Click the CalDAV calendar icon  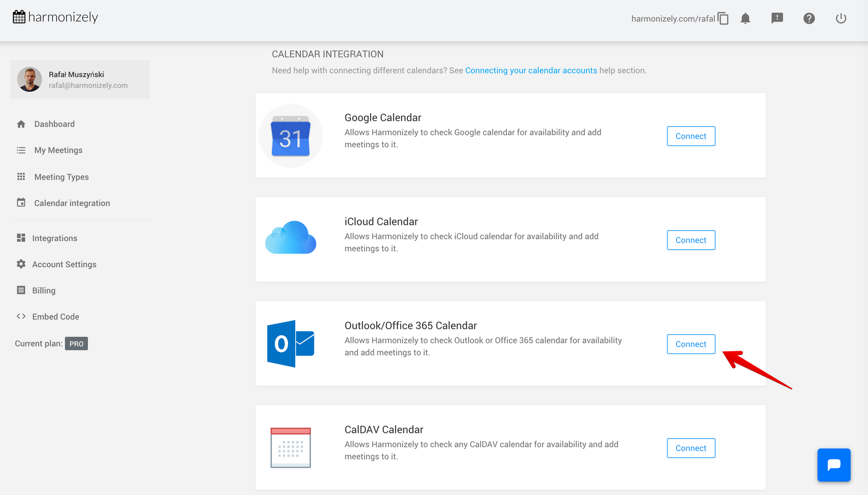point(290,448)
